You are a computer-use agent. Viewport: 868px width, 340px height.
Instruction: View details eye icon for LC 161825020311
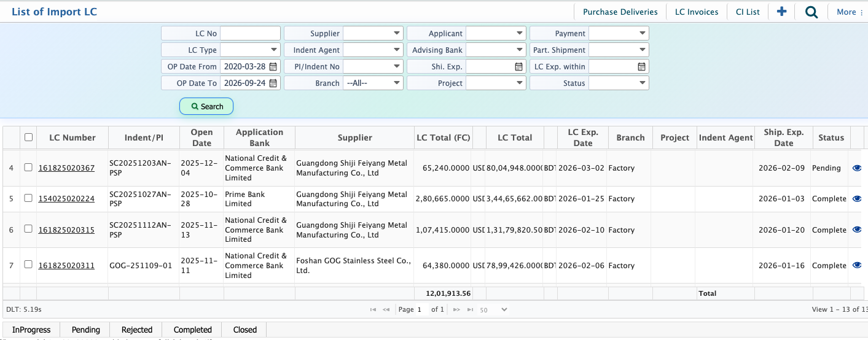858,265
